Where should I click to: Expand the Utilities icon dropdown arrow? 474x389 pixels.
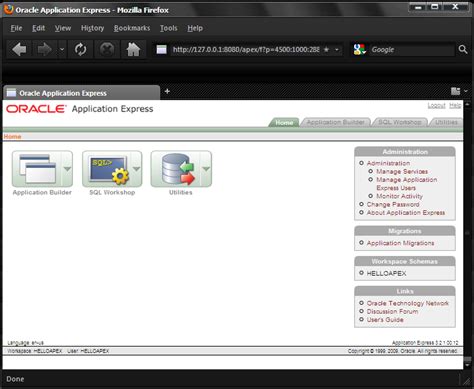206,169
